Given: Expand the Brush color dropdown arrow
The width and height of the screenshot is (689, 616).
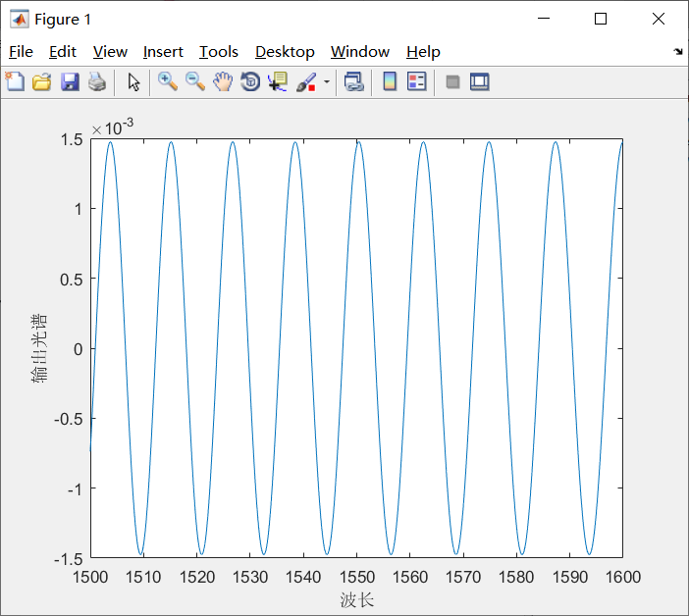Looking at the screenshot, I should [x=326, y=82].
